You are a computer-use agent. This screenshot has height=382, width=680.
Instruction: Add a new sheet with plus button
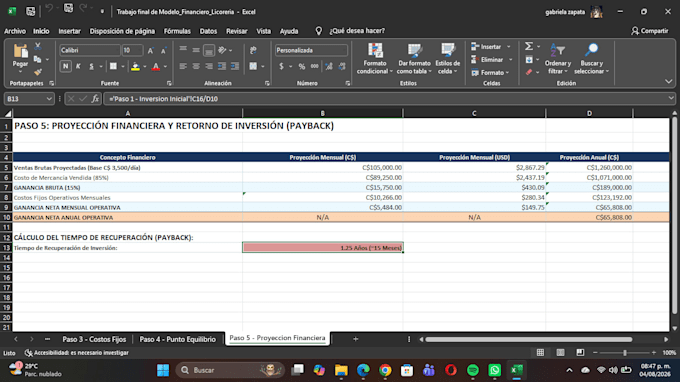(x=356, y=339)
